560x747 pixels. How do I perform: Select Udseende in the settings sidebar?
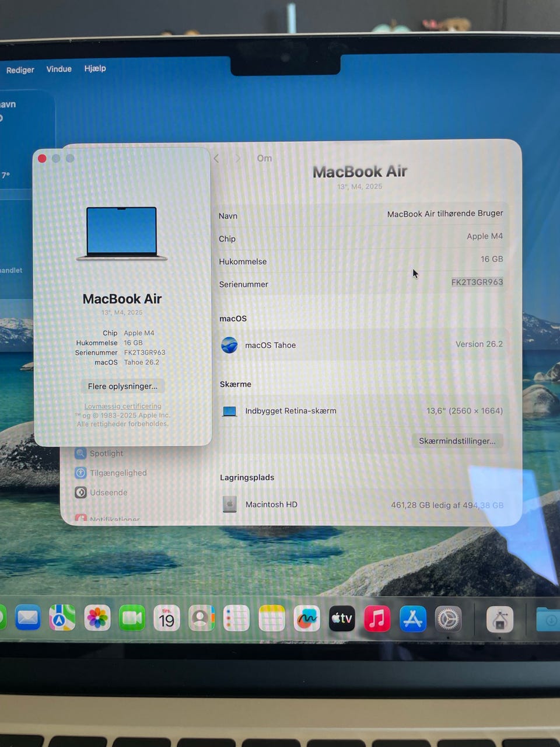tap(108, 493)
